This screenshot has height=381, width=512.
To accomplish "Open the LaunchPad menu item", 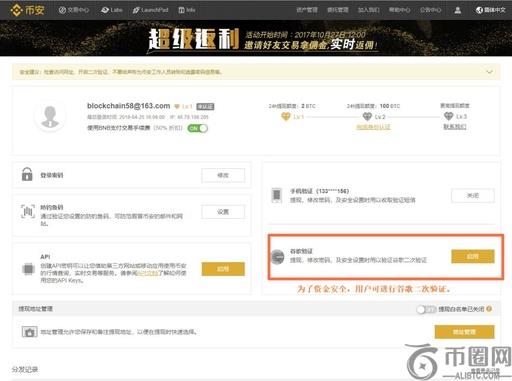I will pos(150,10).
